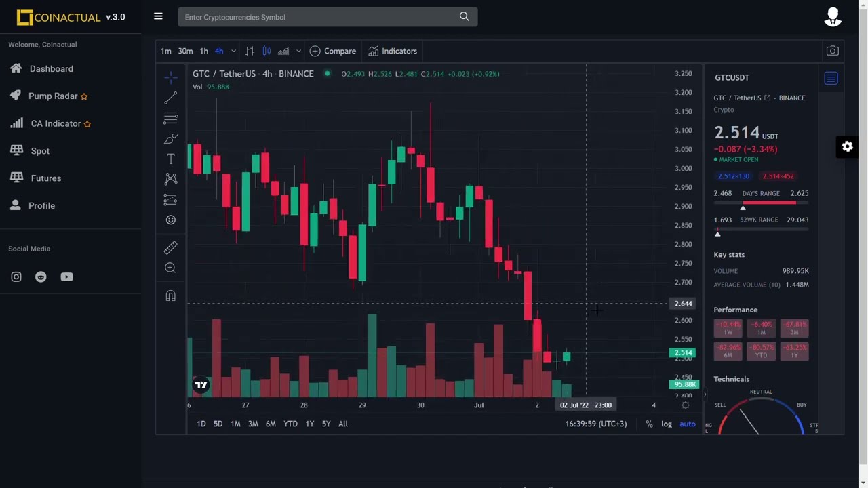This screenshot has height=488, width=868.
Task: Select the ruler measure tool
Action: 171,247
